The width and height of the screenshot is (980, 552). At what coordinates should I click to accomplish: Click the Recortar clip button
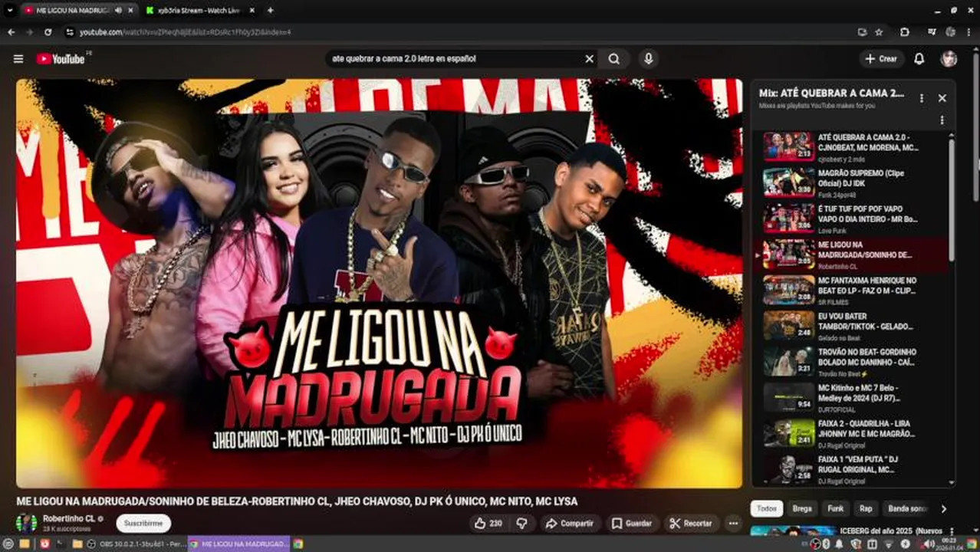click(691, 524)
